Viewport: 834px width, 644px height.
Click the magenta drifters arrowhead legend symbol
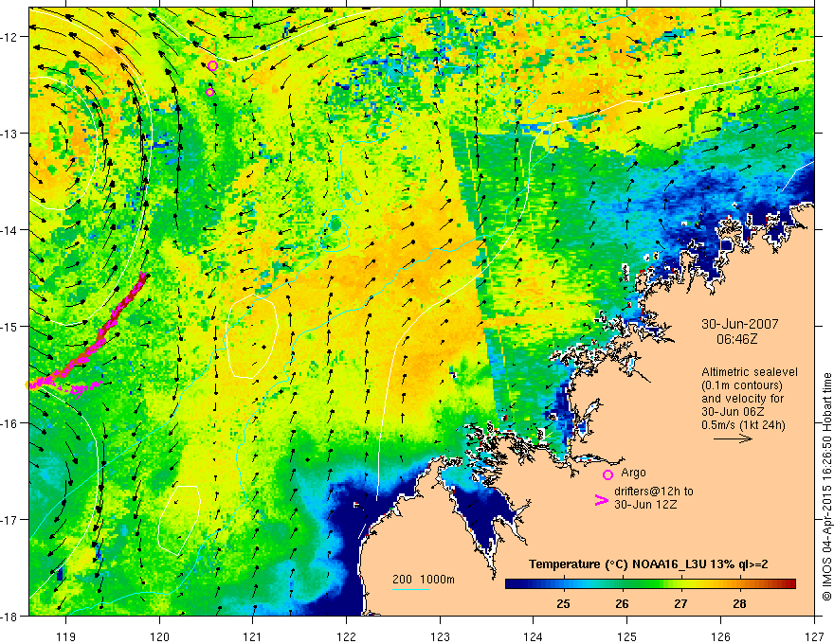point(602,500)
